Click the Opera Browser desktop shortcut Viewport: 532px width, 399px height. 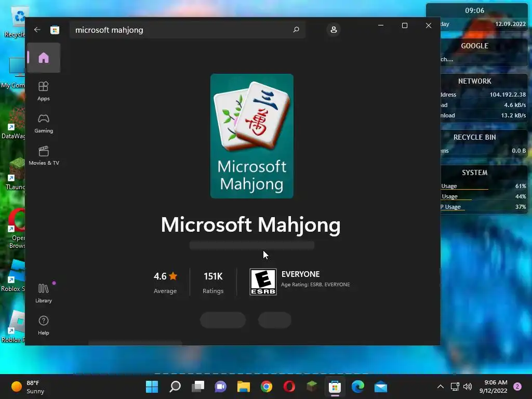click(16, 229)
